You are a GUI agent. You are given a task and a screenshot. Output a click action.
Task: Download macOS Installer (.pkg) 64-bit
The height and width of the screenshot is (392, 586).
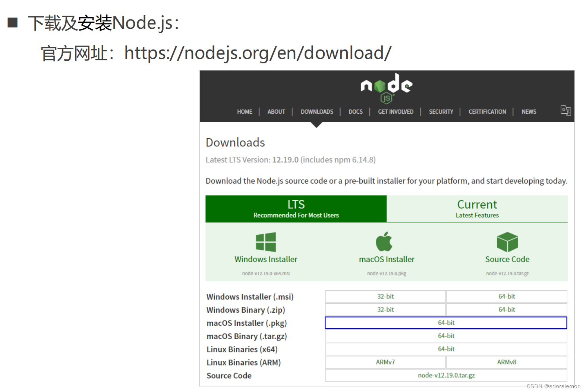pyautogui.click(x=446, y=323)
